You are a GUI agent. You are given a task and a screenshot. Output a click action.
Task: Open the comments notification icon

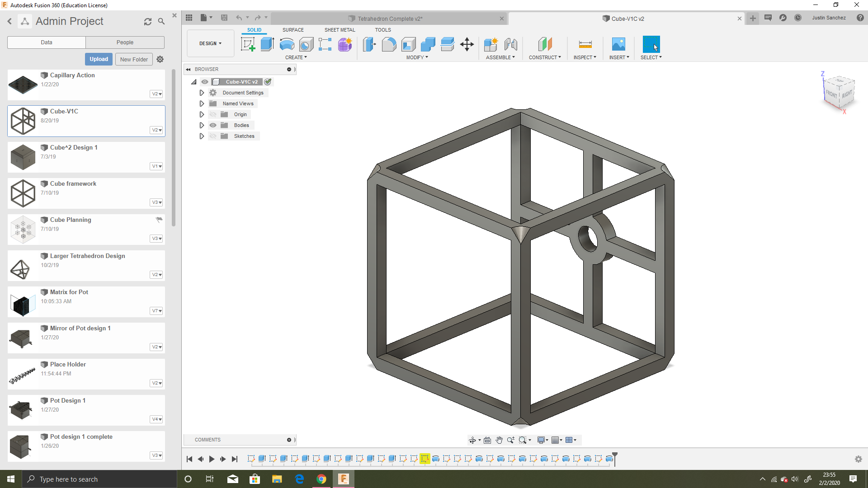point(768,18)
